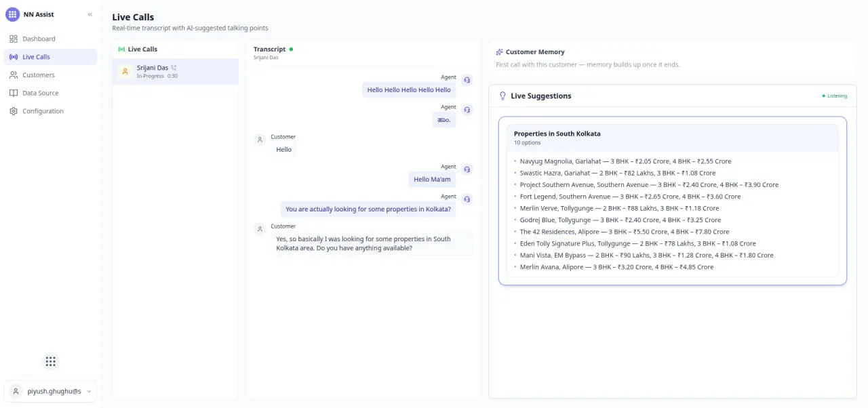Click the NN Assist logo icon
The height and width of the screenshot is (408, 868).
tap(12, 14)
